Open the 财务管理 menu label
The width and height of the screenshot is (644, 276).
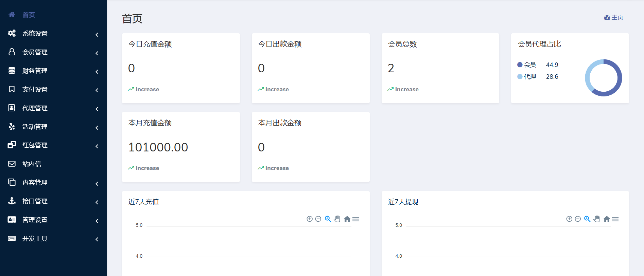[x=35, y=71]
